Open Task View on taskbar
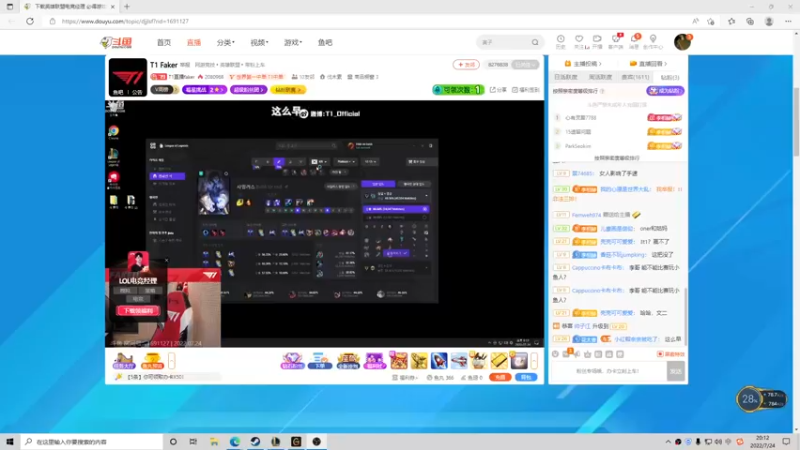This screenshot has width=800, height=450. 193,441
